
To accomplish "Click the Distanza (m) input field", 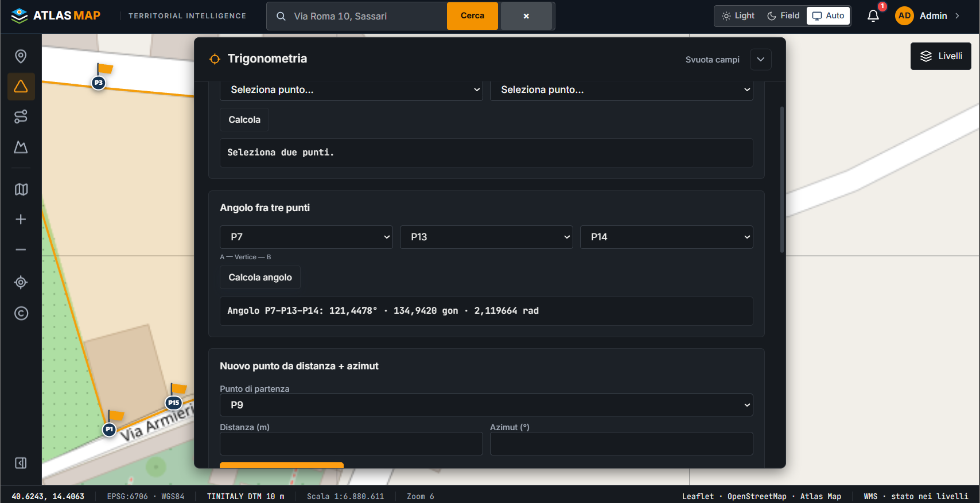I will [x=351, y=444].
